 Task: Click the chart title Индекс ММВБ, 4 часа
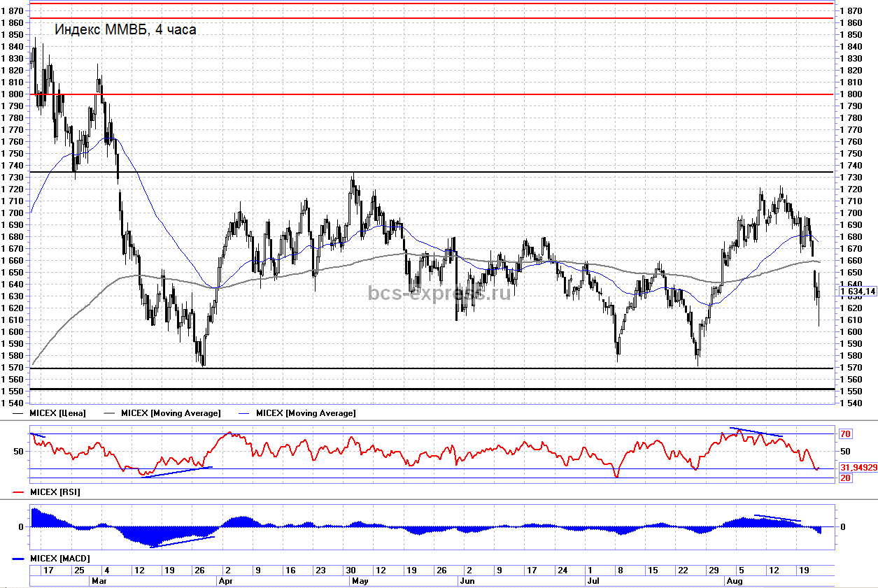point(125,29)
